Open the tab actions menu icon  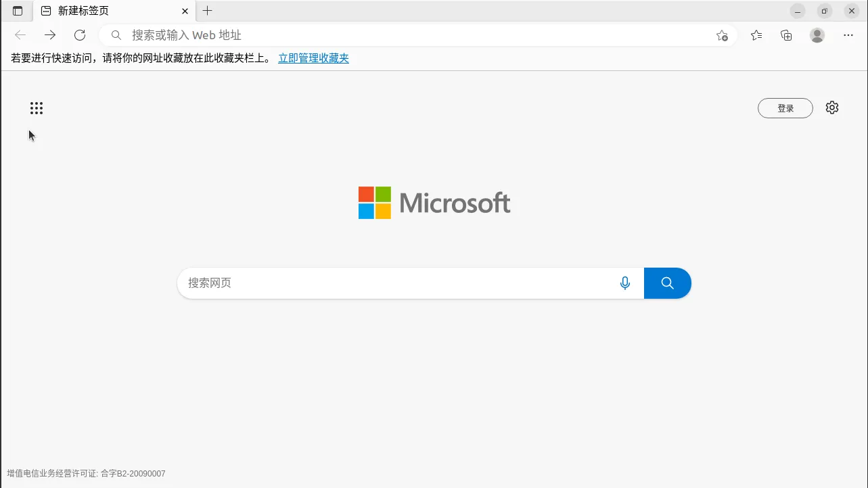pos(18,11)
